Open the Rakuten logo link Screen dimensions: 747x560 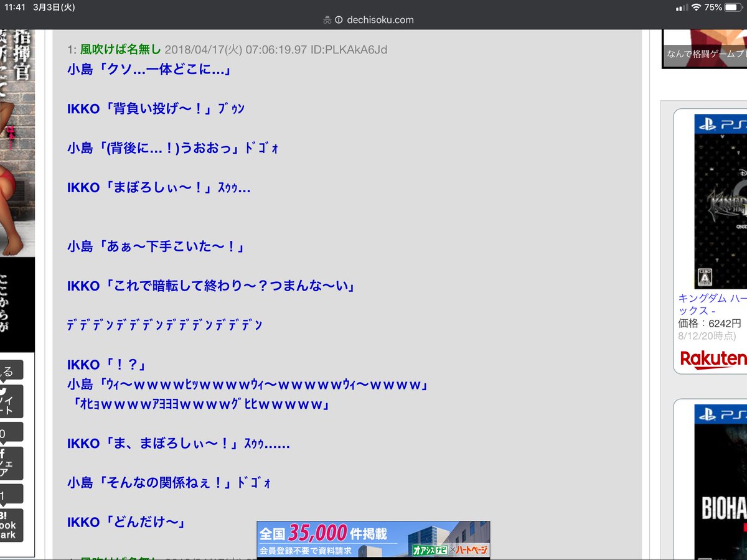point(713,359)
